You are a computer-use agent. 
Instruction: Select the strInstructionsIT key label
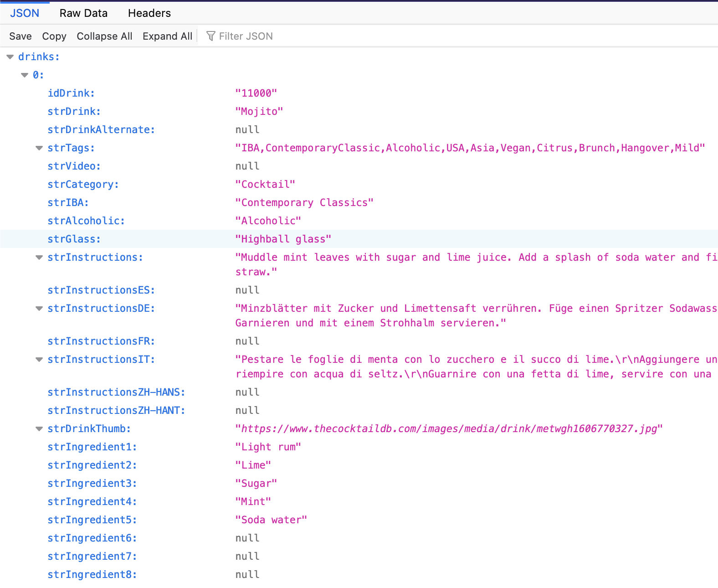click(x=101, y=359)
